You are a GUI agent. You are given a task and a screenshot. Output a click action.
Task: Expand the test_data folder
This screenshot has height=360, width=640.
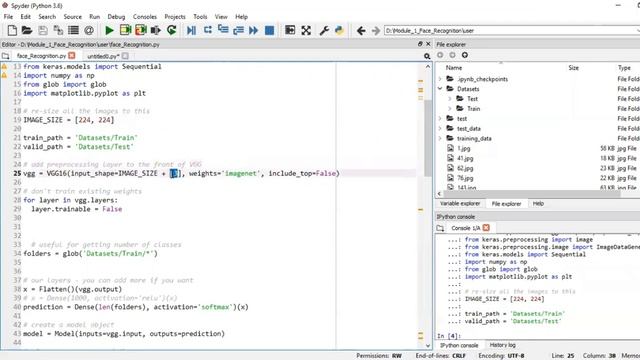[440, 129]
